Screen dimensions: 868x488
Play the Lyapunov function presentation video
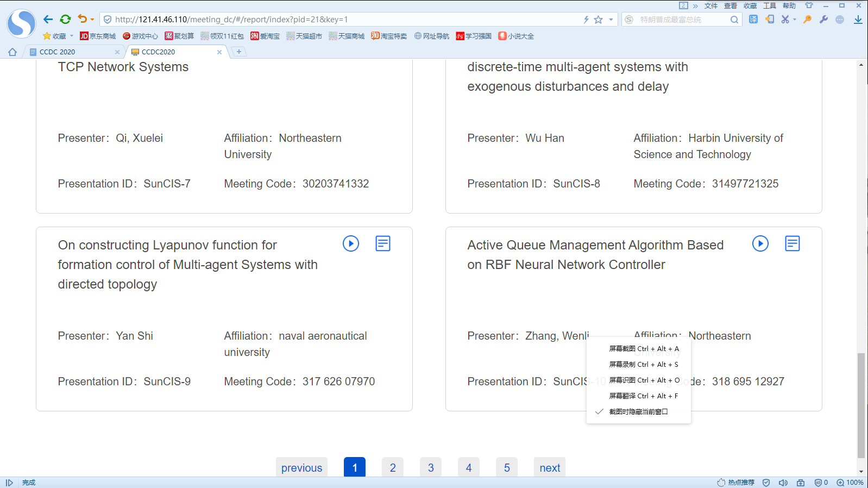click(x=351, y=243)
